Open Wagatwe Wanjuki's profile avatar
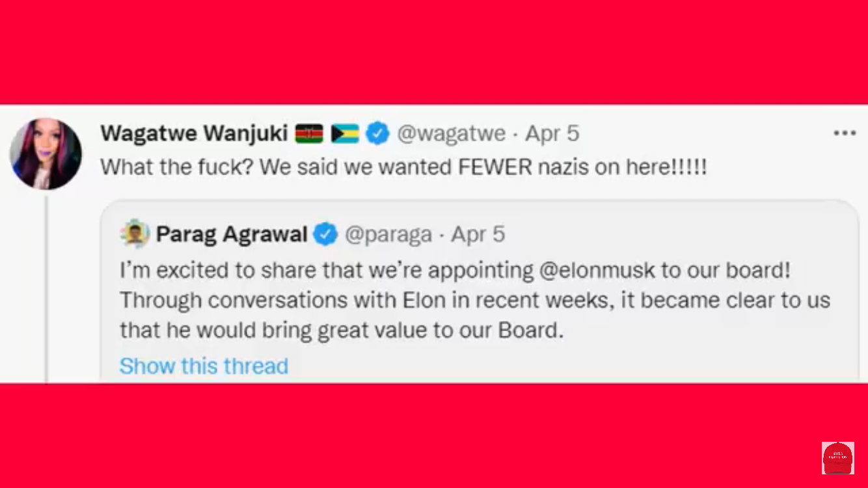Image resolution: width=868 pixels, height=488 pixels. pyautogui.click(x=46, y=154)
